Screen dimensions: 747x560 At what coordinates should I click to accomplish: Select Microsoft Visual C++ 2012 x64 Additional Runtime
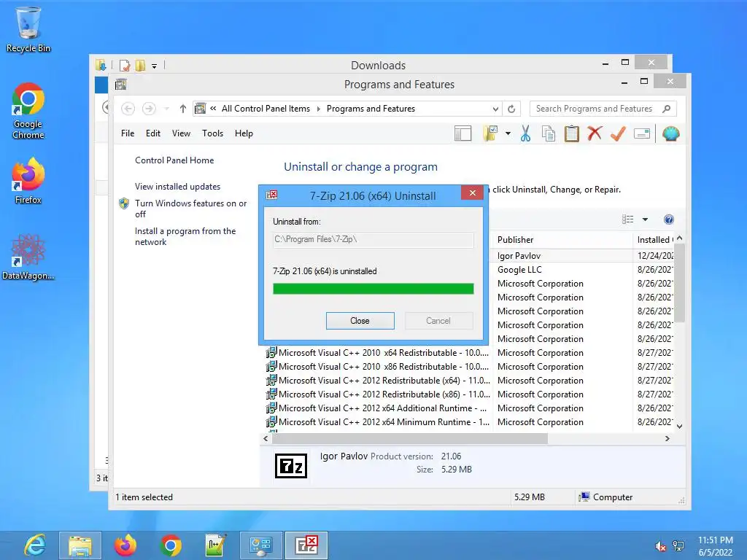tap(378, 408)
